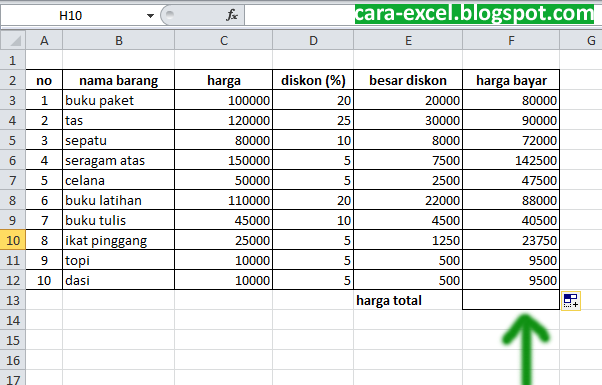The image size is (602, 385).
Task: Select harga value 45000
Action: [x=223, y=220]
